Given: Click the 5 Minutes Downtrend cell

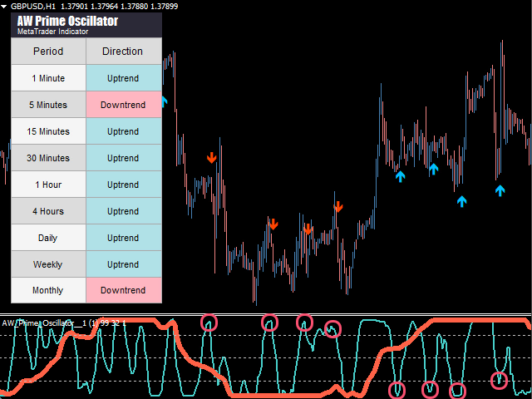Looking at the screenshot, I should 123,105.
